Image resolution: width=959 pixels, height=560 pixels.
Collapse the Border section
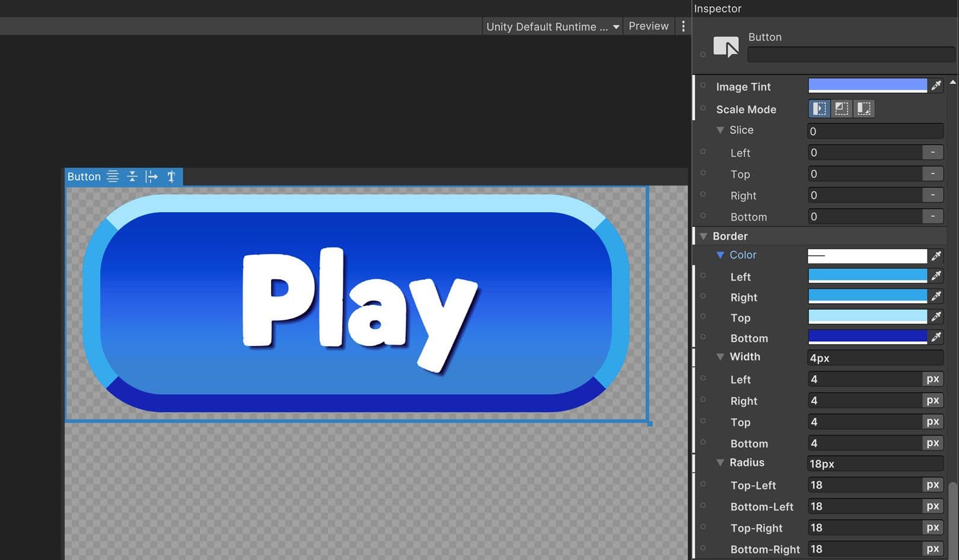point(704,236)
